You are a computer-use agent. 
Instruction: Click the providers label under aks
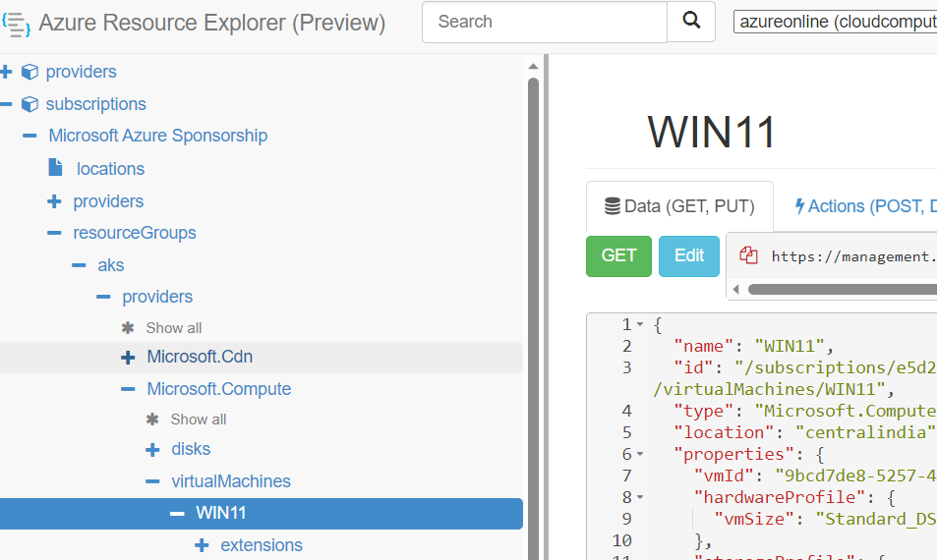click(x=157, y=297)
